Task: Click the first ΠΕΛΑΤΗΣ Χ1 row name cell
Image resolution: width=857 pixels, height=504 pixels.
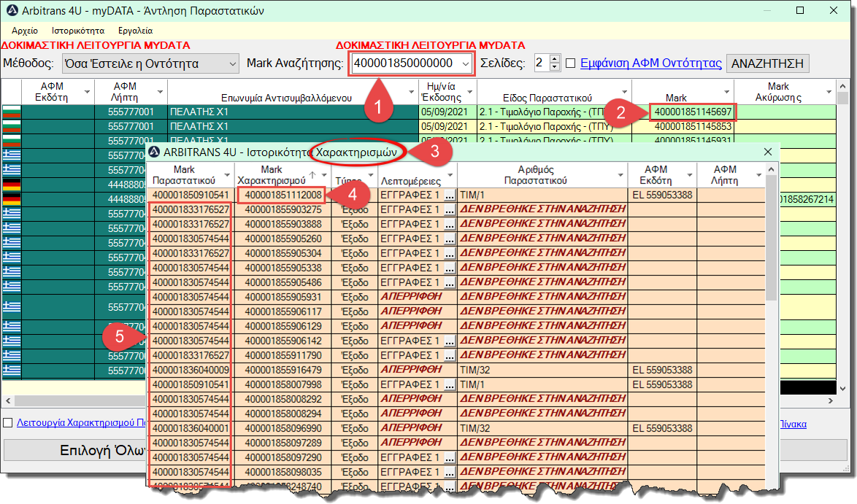Action: click(x=293, y=112)
